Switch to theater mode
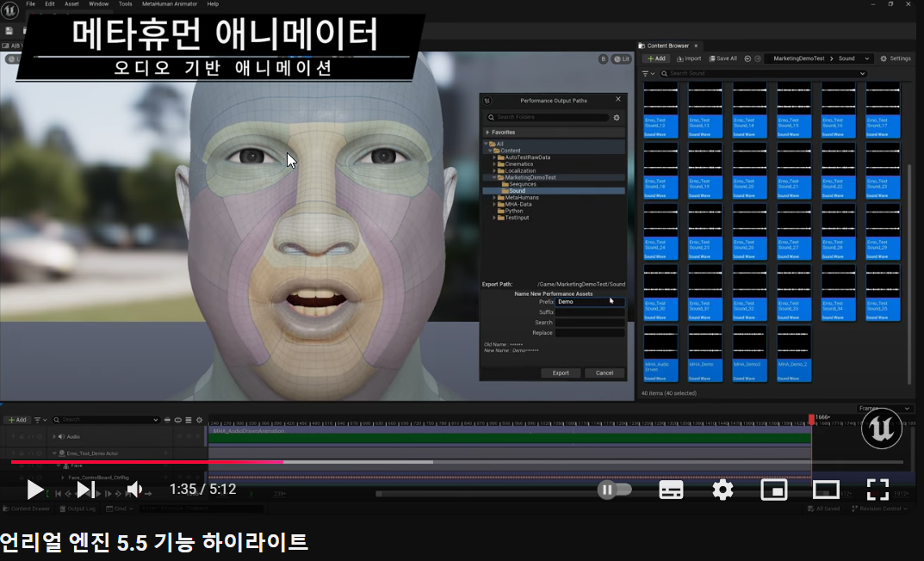 pyautogui.click(x=826, y=490)
